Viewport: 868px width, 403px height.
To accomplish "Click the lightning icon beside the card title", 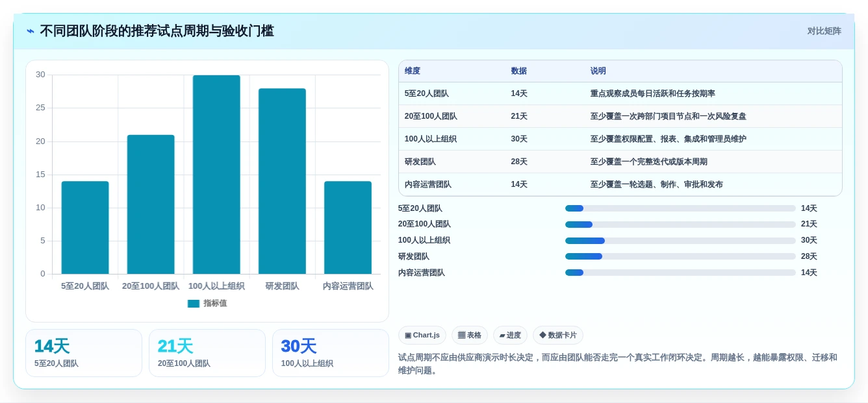I will tap(31, 31).
